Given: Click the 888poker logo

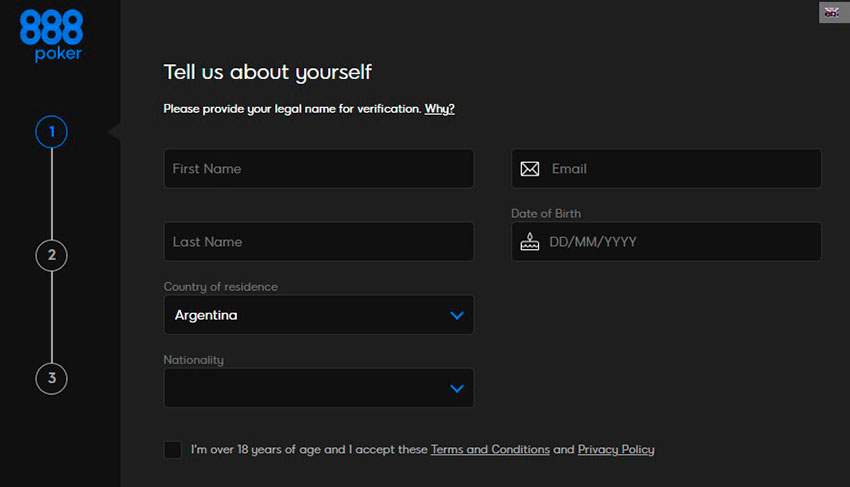Looking at the screenshot, I should tap(51, 35).
